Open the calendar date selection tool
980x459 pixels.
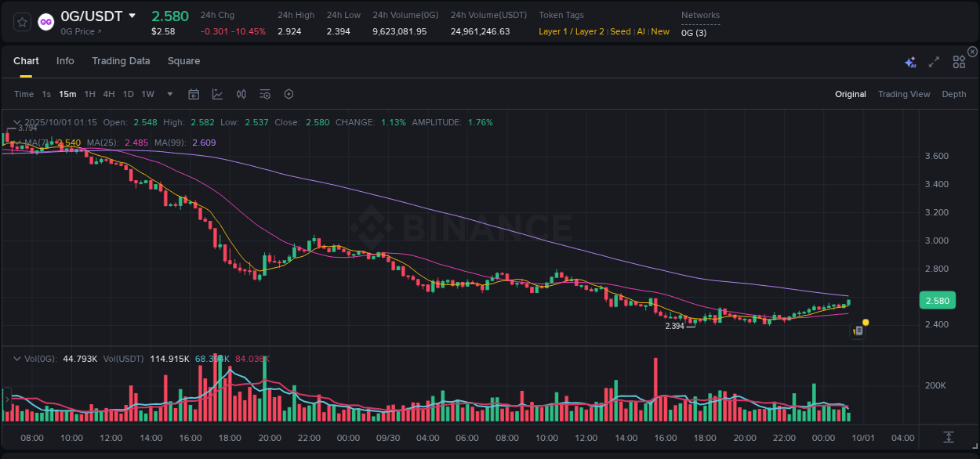(194, 94)
